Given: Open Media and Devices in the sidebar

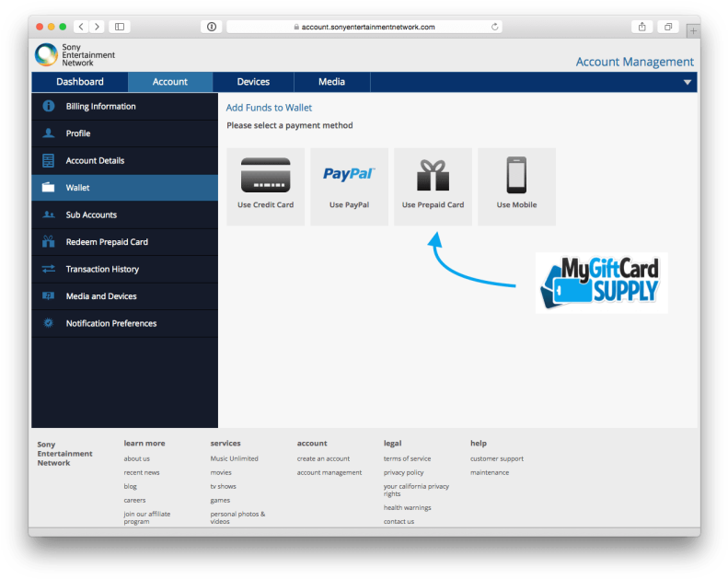Looking at the screenshot, I should click(x=124, y=295).
